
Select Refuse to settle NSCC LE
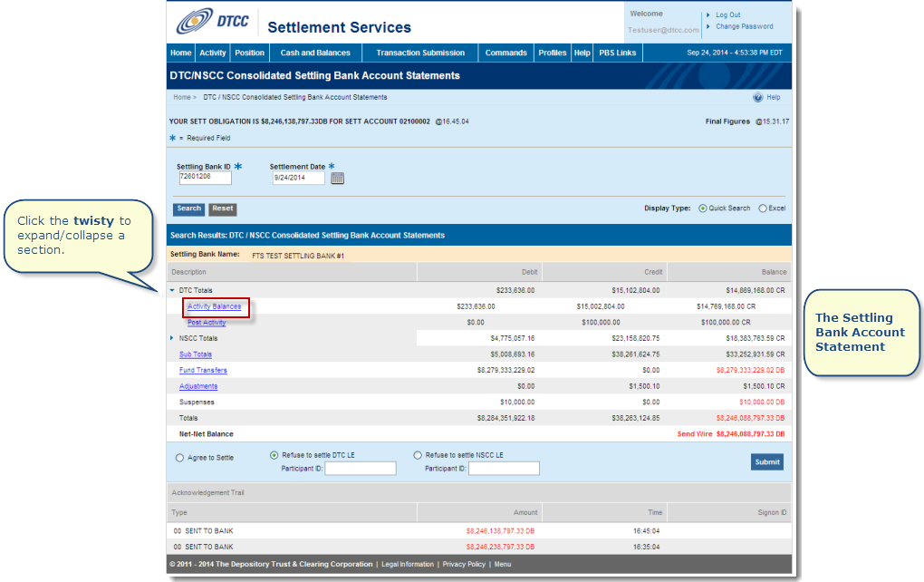pyautogui.click(x=418, y=455)
